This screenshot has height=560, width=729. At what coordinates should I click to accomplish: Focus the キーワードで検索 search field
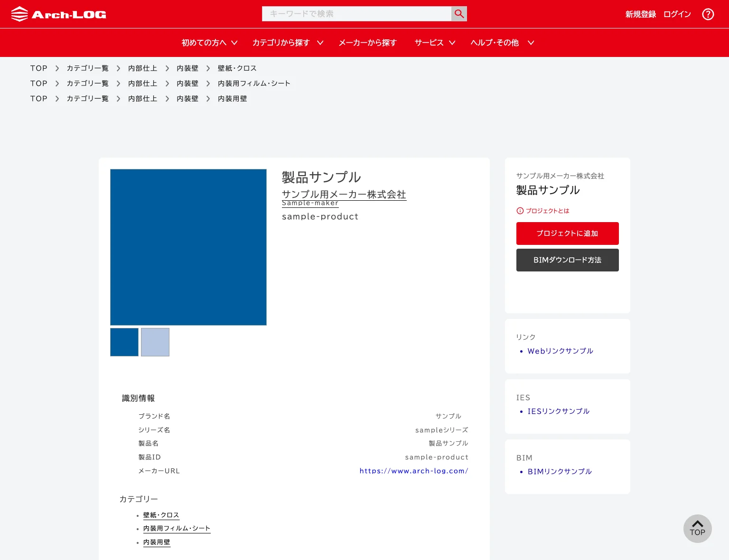(356, 14)
